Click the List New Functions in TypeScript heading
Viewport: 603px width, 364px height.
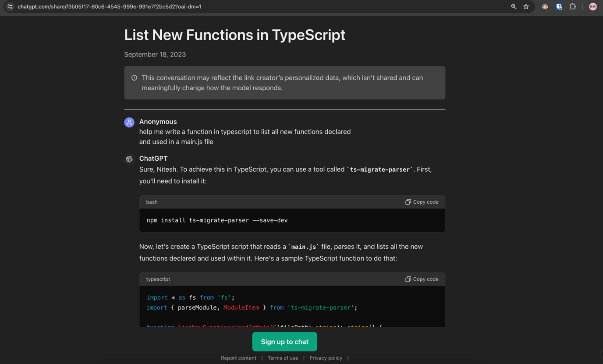click(234, 35)
